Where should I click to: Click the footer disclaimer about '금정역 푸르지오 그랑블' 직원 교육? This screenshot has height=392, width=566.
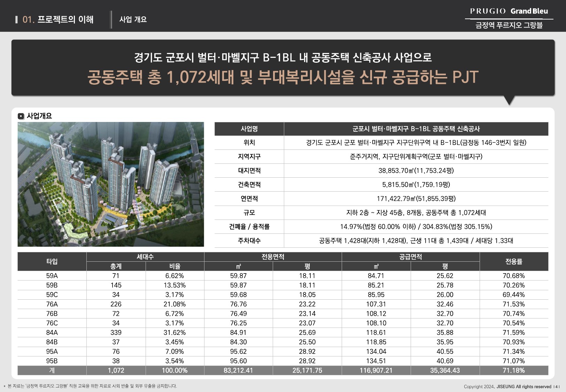point(90,386)
